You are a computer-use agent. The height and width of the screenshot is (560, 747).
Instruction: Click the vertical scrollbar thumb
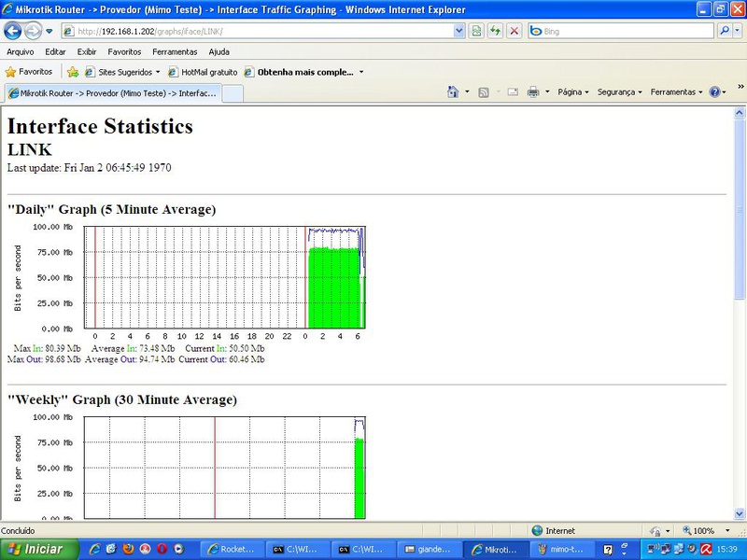click(x=740, y=209)
